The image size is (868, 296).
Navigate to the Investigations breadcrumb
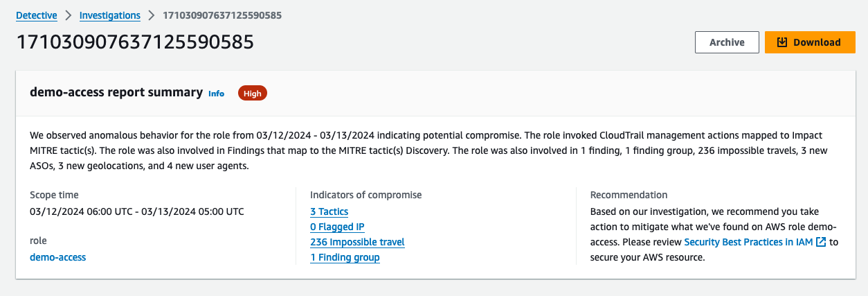[x=110, y=15]
